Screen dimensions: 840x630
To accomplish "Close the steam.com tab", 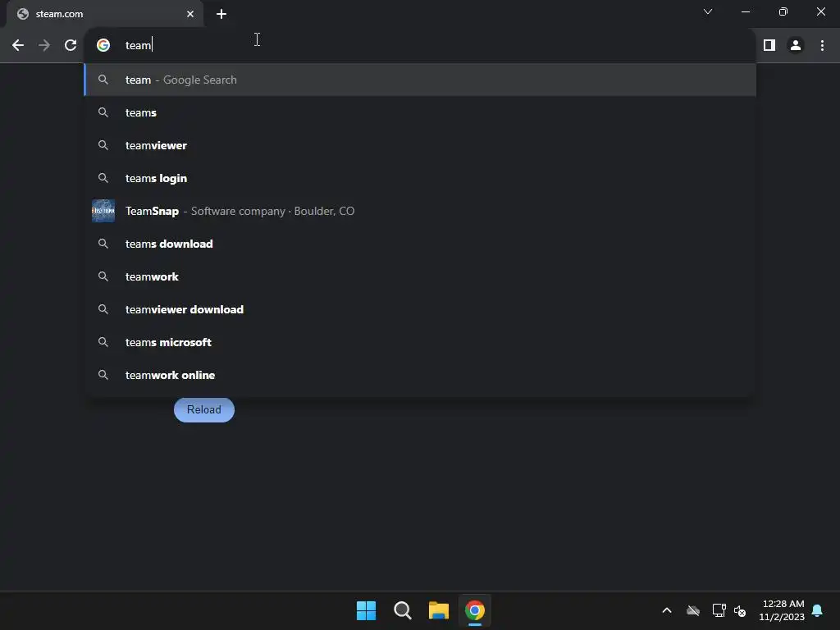I will coord(190,14).
